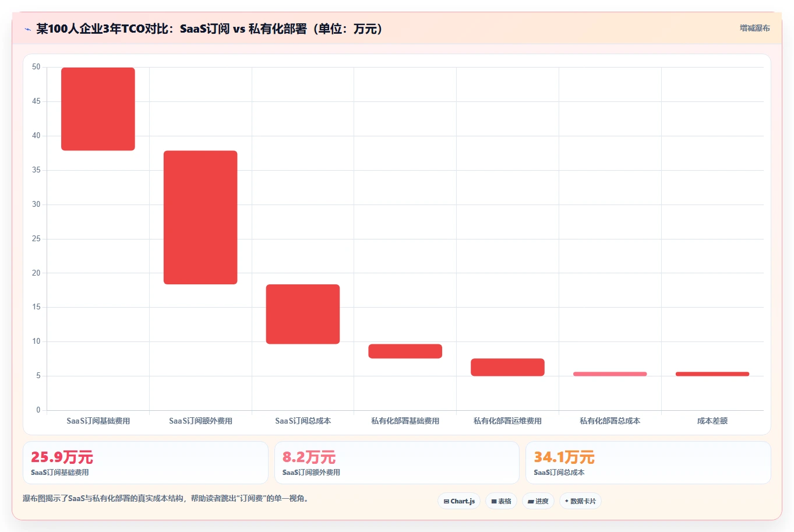Select the Chart.js tag chip

(459, 501)
